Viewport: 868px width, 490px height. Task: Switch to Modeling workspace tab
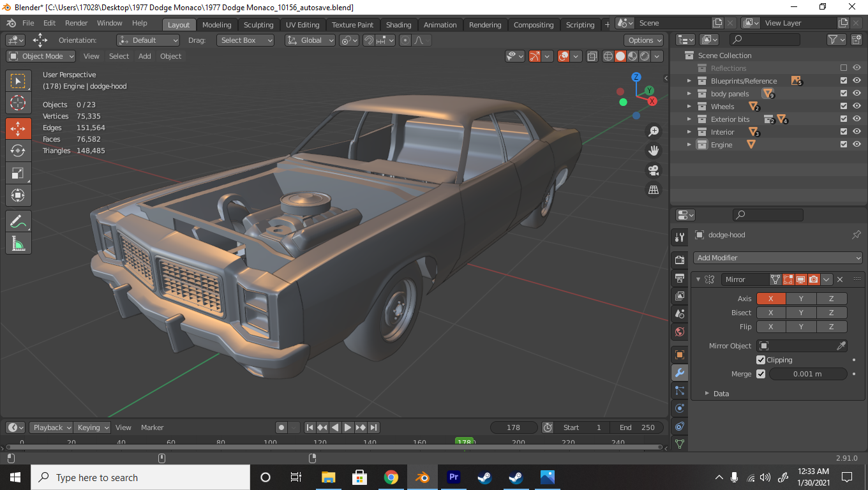click(217, 25)
